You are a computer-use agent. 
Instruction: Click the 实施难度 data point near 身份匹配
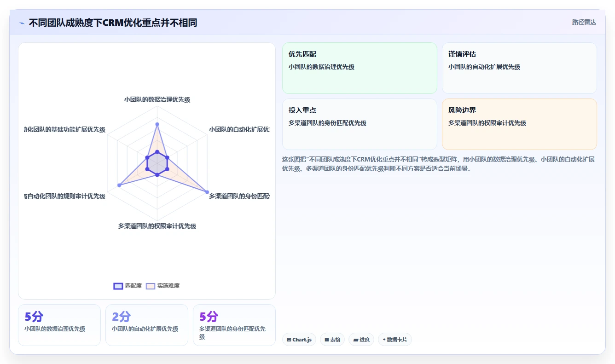[207, 192]
